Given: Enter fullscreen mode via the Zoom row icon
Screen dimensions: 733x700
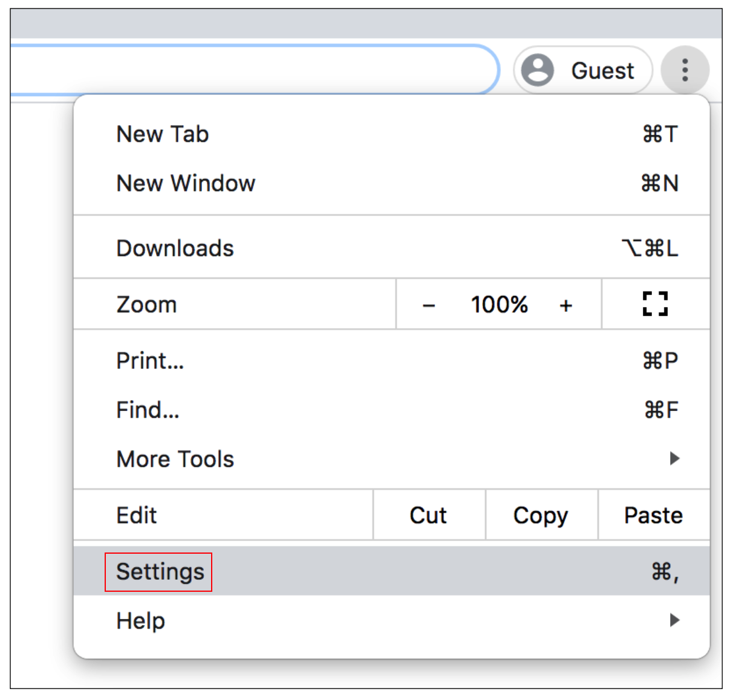Looking at the screenshot, I should pos(655,304).
